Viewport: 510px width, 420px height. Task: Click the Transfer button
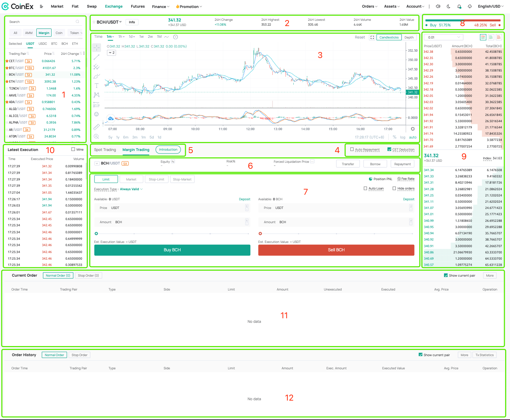348,164
